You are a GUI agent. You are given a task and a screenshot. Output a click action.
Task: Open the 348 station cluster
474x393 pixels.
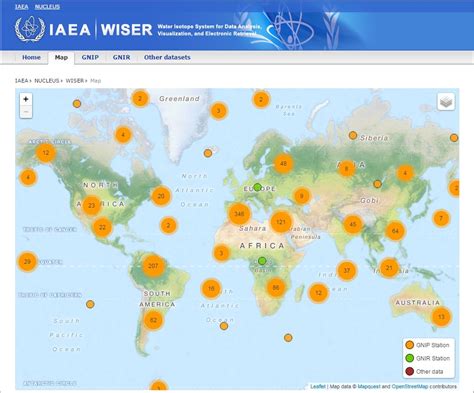pos(239,214)
